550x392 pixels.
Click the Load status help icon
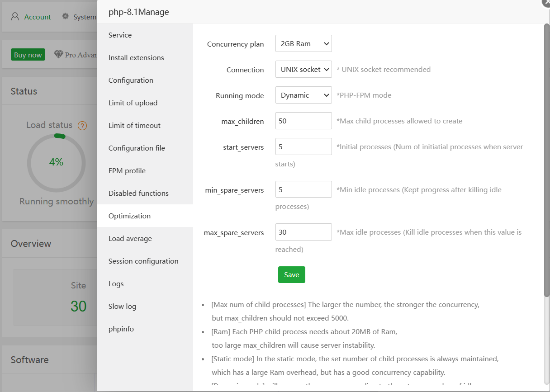82,126
